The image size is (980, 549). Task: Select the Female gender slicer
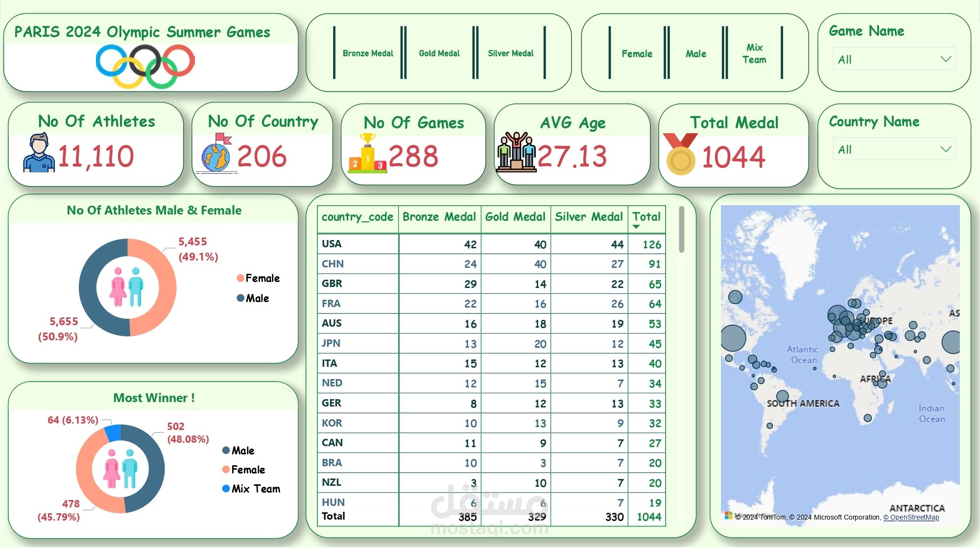coord(637,53)
